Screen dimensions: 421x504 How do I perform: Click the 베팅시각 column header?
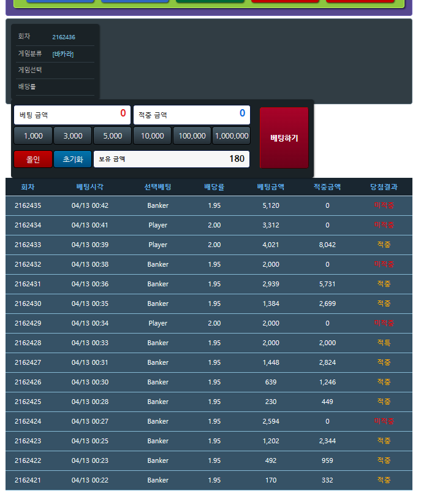[x=89, y=187]
